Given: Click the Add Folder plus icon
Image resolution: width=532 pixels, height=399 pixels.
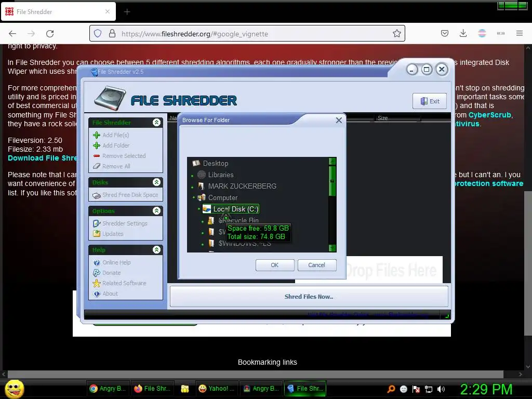Looking at the screenshot, I should pyautogui.click(x=96, y=145).
